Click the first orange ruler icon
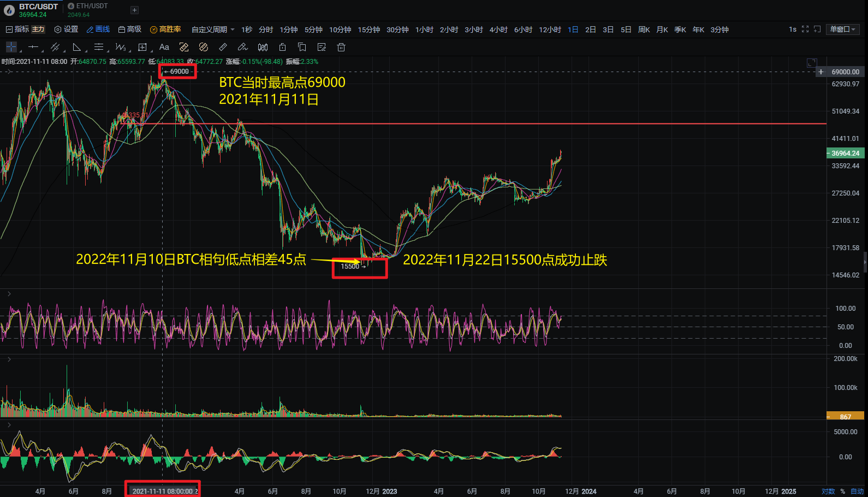 point(184,47)
